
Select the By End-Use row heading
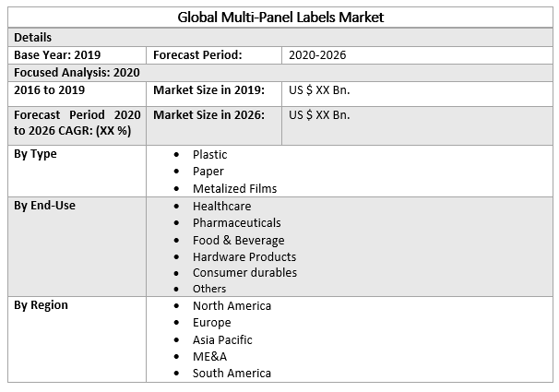(x=44, y=206)
